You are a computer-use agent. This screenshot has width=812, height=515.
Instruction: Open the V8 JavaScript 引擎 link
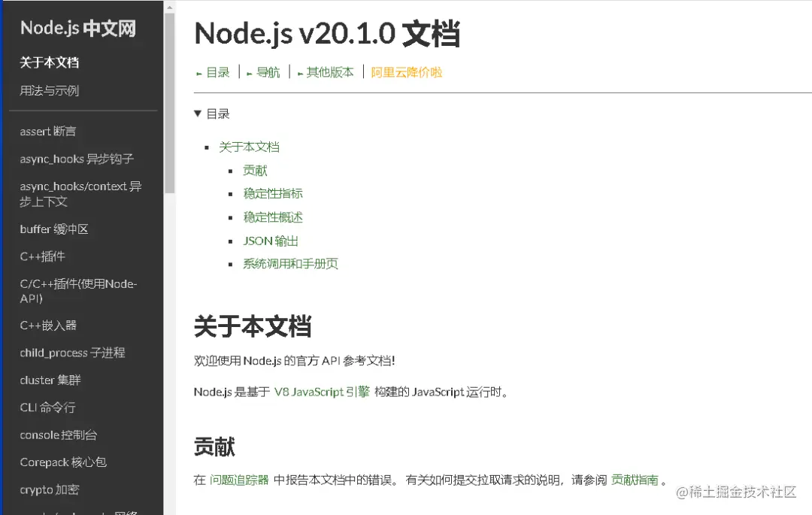pos(322,392)
